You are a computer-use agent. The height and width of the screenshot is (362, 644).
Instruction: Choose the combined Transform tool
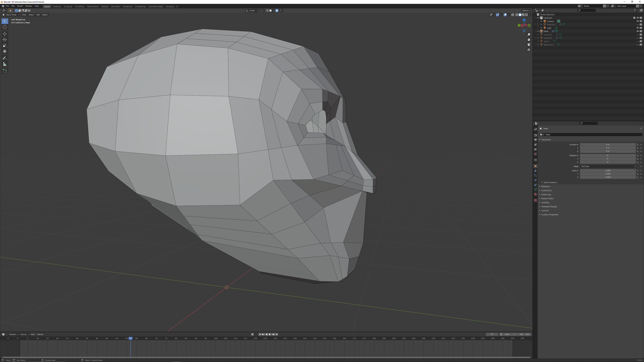click(5, 51)
